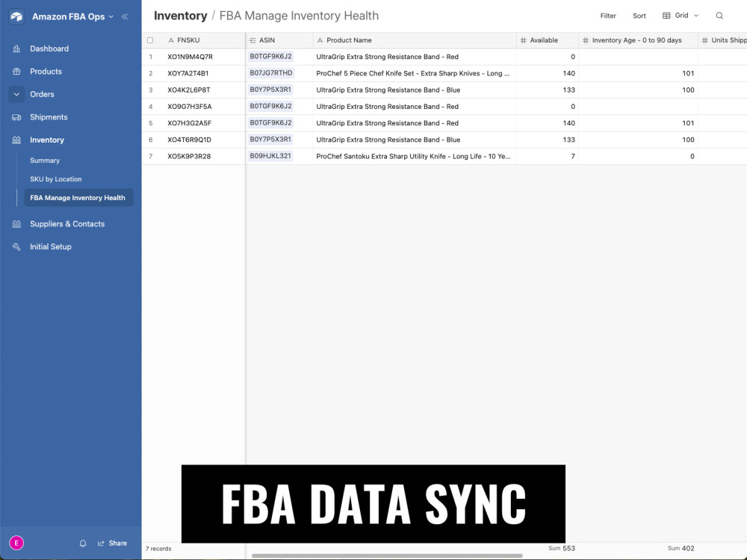Click the notification bell at the bottom
This screenshot has width=747, height=560.
tap(83, 543)
